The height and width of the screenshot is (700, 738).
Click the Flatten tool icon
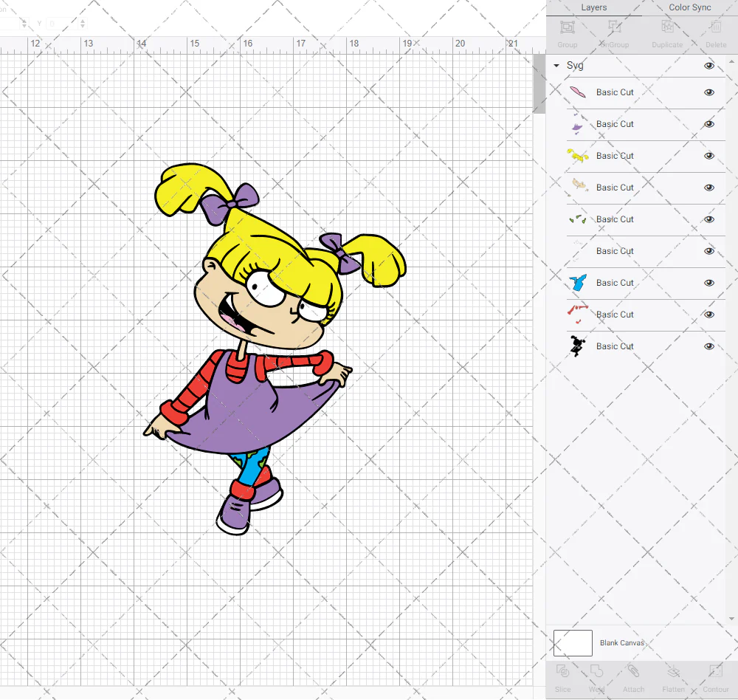[x=673, y=672]
